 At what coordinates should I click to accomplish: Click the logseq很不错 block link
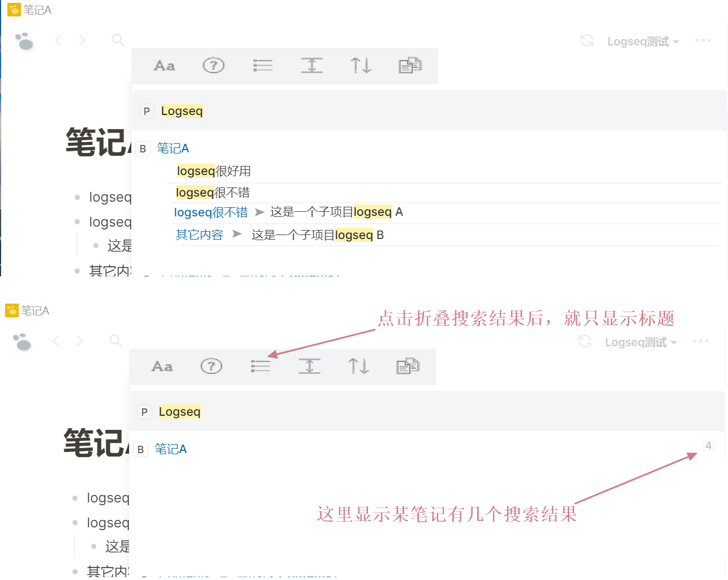210,212
